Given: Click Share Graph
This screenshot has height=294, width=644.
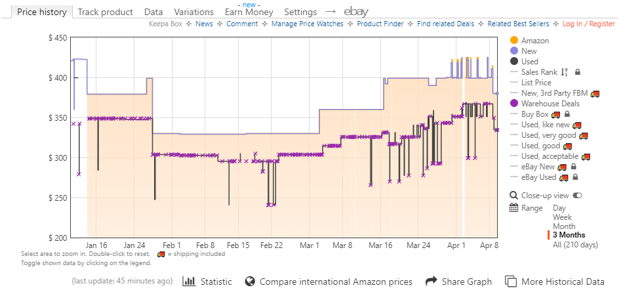Looking at the screenshot, I should [466, 282].
